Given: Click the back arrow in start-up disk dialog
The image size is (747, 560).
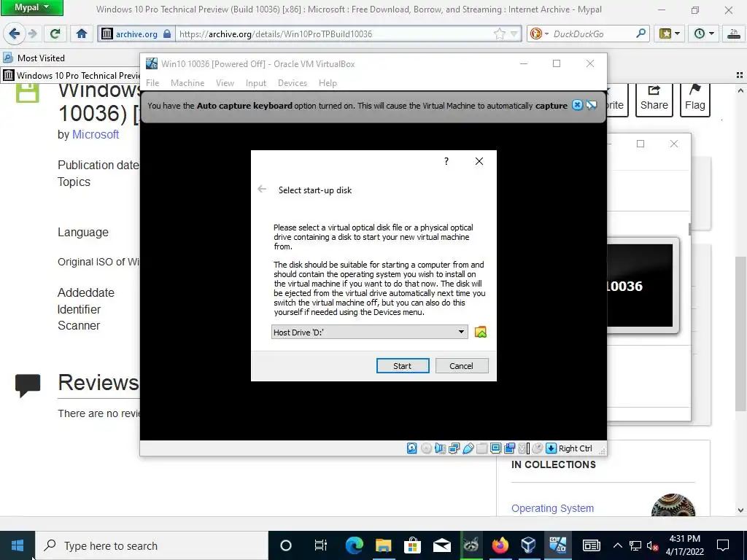Looking at the screenshot, I should [x=262, y=189].
